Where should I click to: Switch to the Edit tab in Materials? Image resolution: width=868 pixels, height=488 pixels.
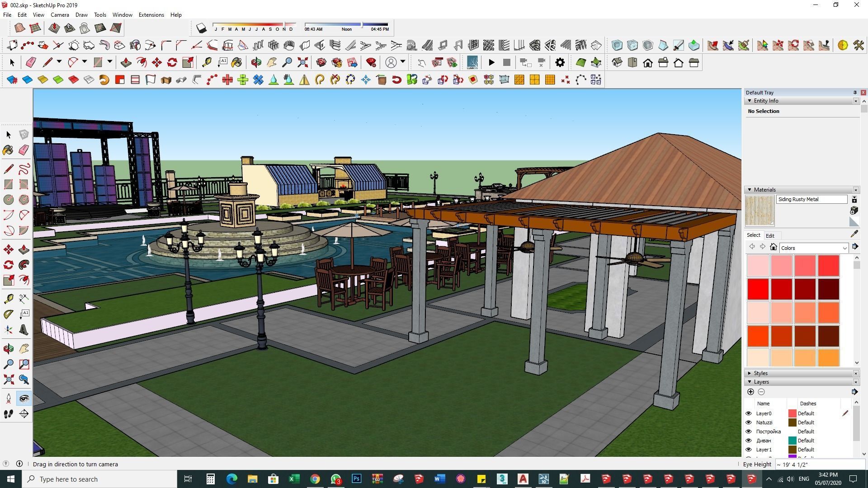770,235
